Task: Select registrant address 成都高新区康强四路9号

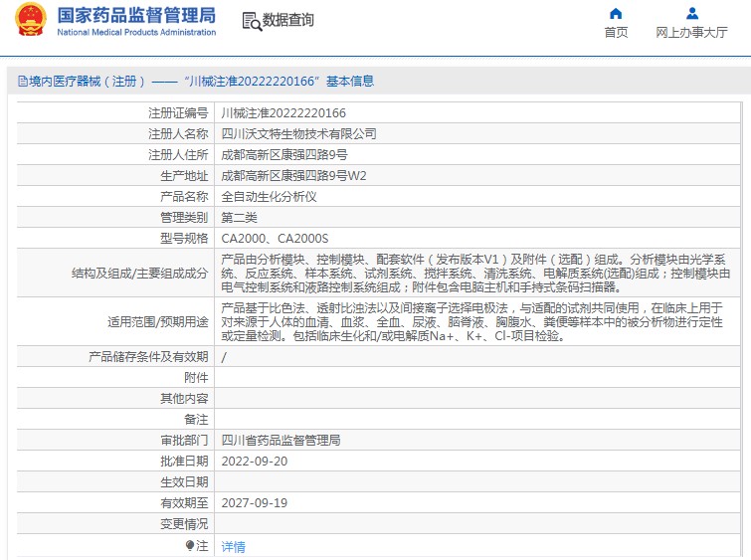Action: pos(284,155)
